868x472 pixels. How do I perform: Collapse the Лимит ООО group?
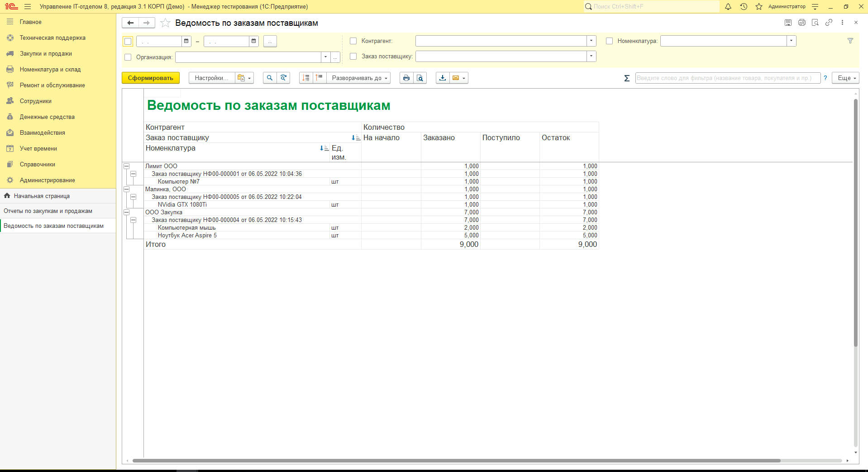[127, 166]
